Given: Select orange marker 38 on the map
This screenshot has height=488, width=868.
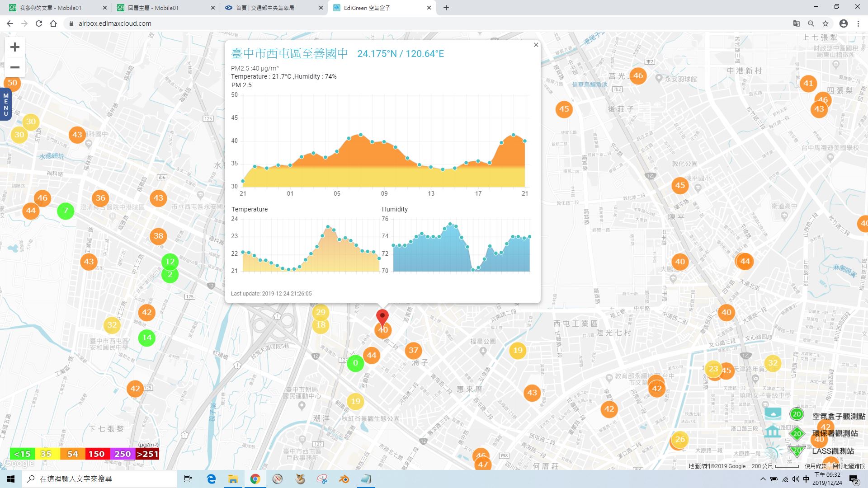Looking at the screenshot, I should point(158,236).
